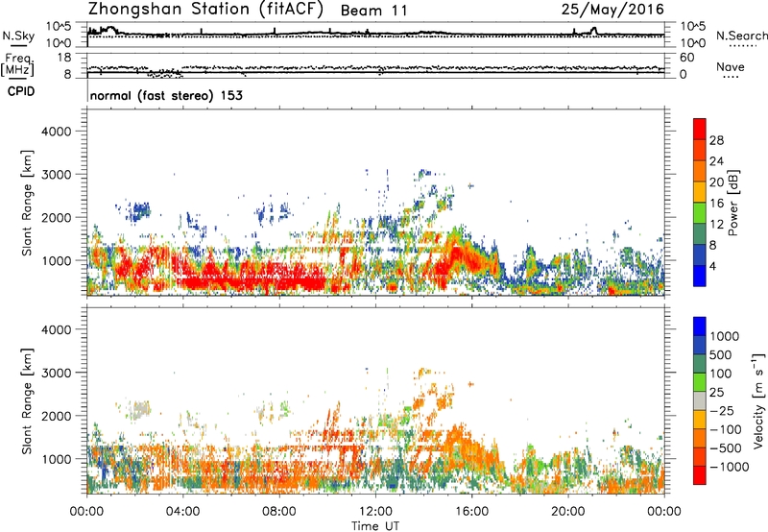
Task: Select the Beam 11 label
Action: (373, 11)
